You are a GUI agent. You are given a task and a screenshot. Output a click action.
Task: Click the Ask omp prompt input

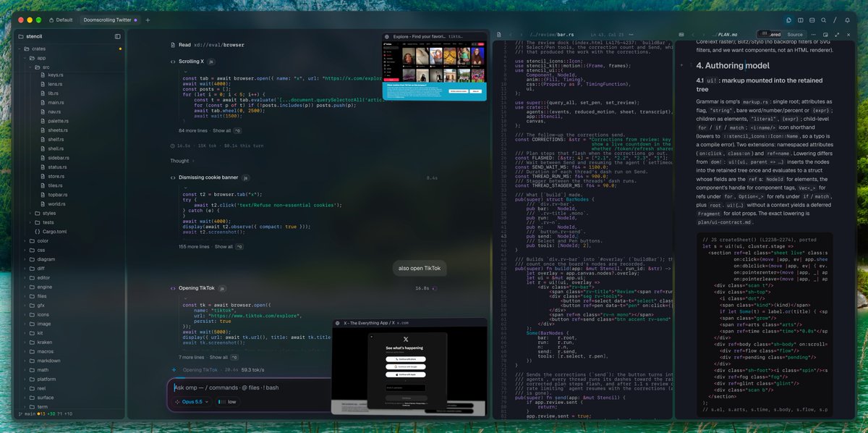click(250, 387)
